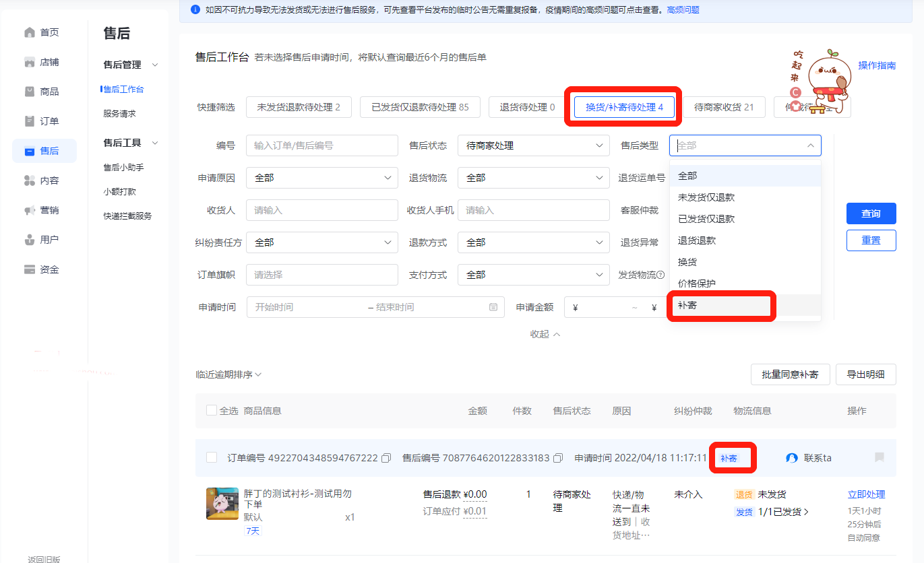This screenshot has height=563, width=924.
Task: Click the 输入订单/售后编号 input field
Action: 322,145
